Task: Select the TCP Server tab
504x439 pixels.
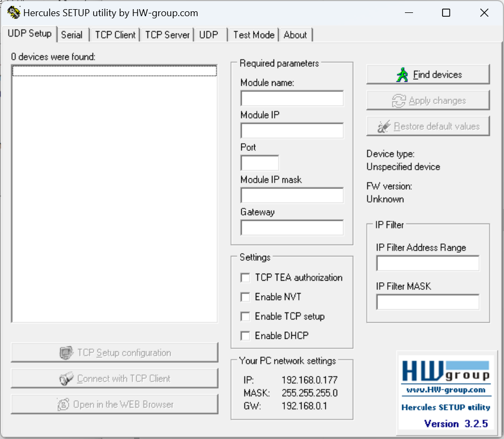Action: [x=167, y=34]
